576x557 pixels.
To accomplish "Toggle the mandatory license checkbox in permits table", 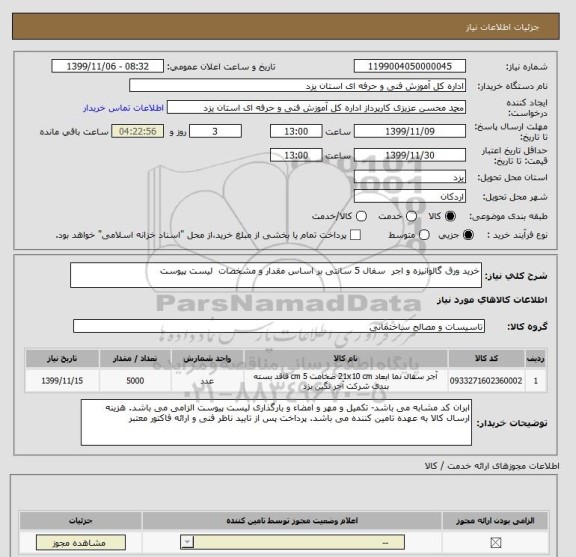I will [496, 542].
